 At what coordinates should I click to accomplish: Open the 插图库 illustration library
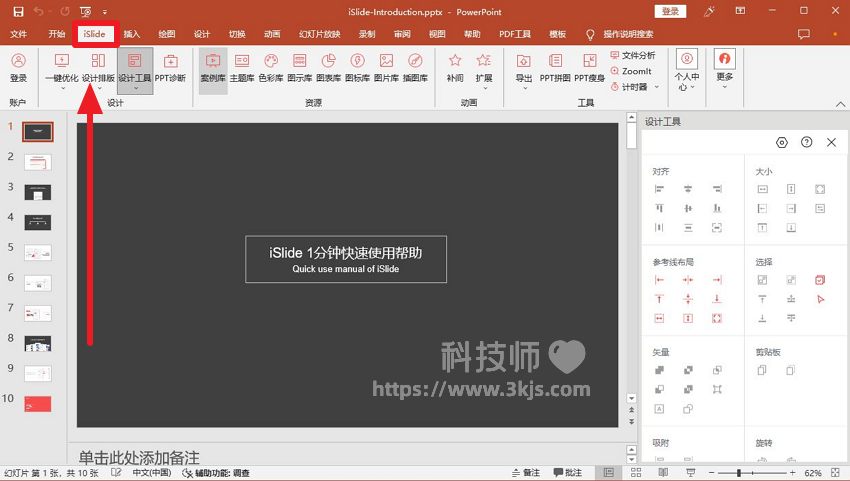pyautogui.click(x=415, y=68)
